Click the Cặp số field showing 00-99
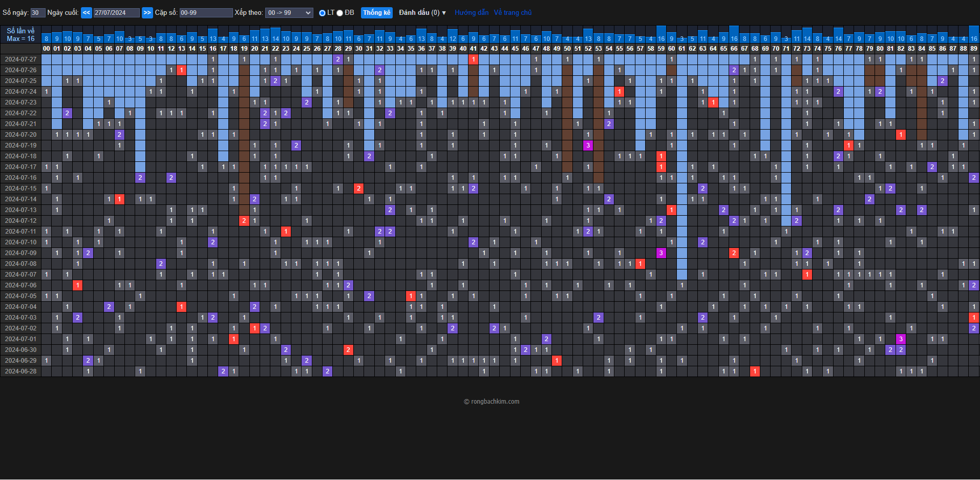The height and width of the screenshot is (480, 980). tap(206, 13)
